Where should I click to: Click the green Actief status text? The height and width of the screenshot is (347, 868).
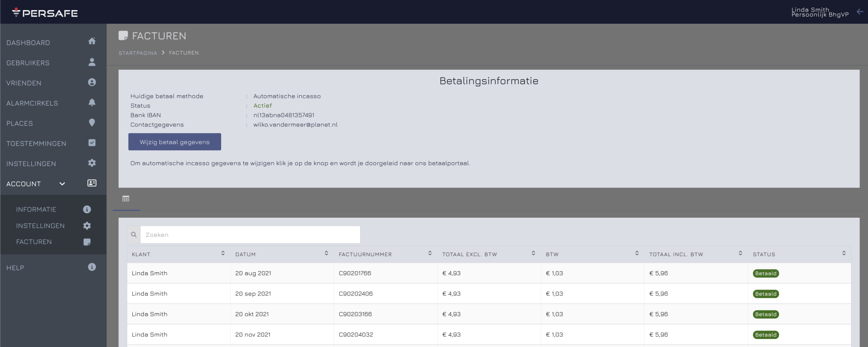point(263,106)
